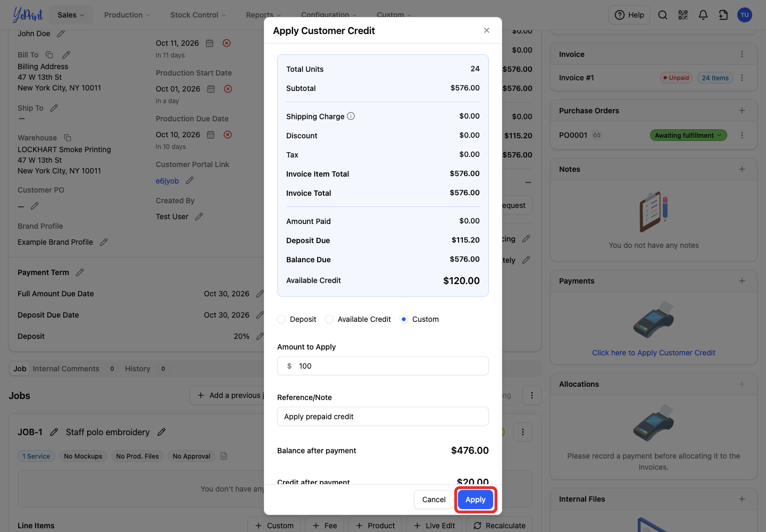Click the Apply button
Image resolution: width=766 pixels, height=532 pixels.
[x=476, y=500]
